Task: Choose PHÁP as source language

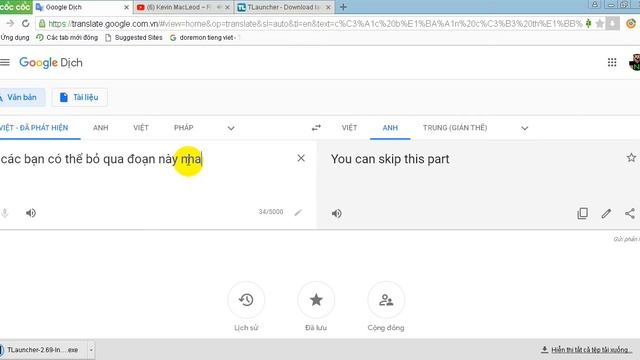Action: pos(184,128)
